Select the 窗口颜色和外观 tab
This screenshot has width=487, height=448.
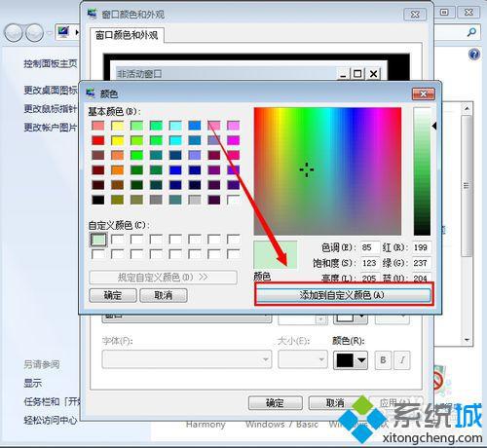pyautogui.click(x=127, y=35)
